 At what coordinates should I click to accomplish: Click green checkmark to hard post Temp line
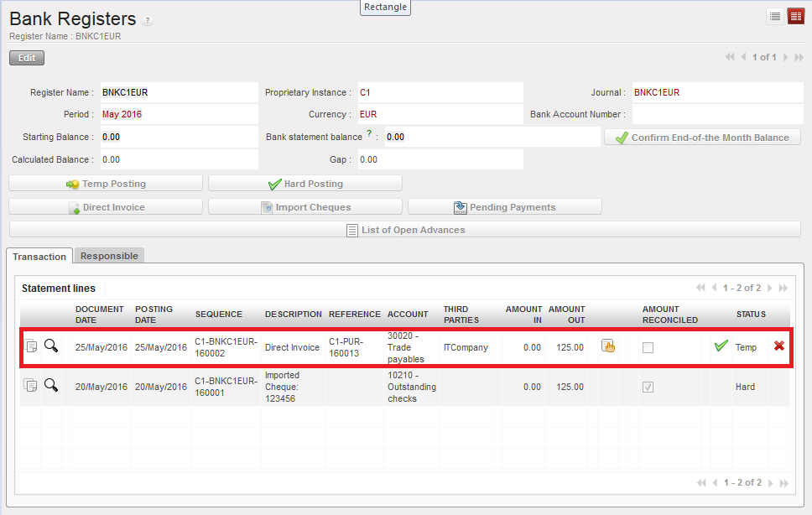click(721, 346)
